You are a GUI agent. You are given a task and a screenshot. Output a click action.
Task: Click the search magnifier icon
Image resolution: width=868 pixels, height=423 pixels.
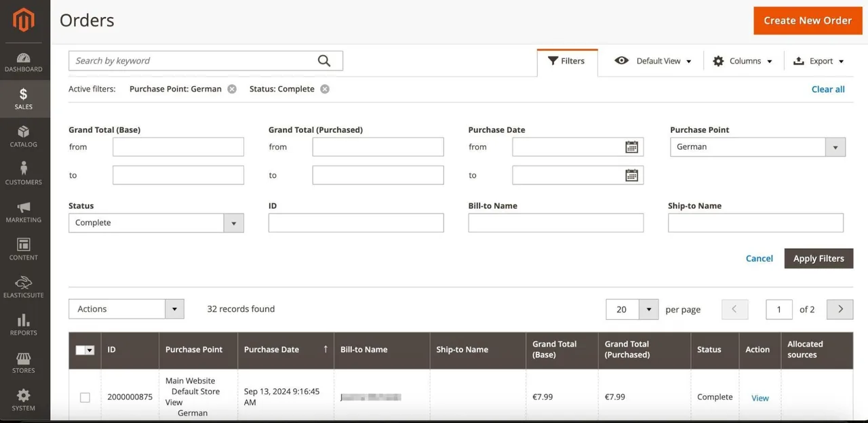324,61
